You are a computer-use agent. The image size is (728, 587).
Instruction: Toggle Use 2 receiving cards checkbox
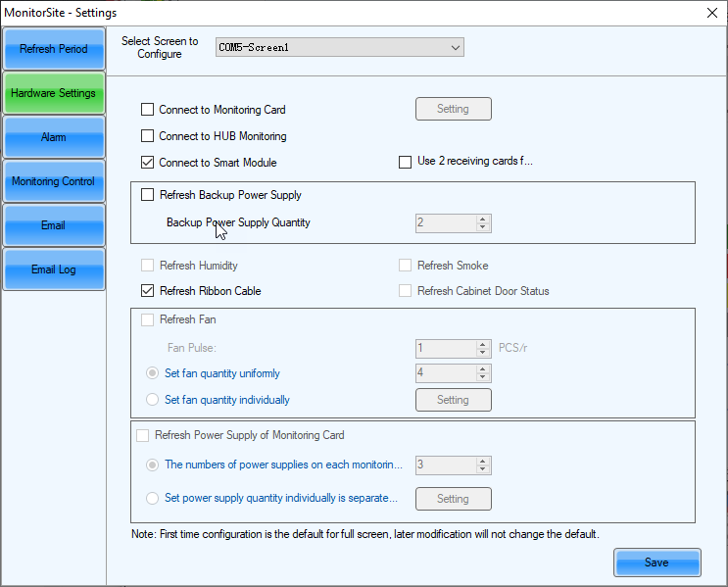point(405,162)
